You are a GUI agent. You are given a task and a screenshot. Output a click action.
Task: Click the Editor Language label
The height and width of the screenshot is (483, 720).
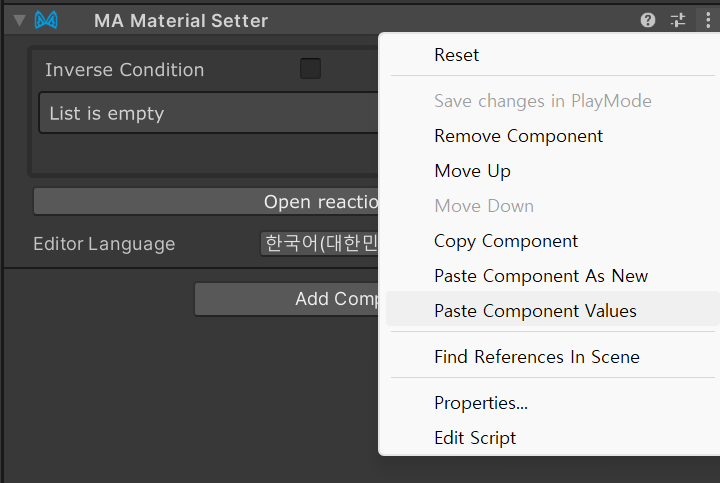[x=104, y=244]
